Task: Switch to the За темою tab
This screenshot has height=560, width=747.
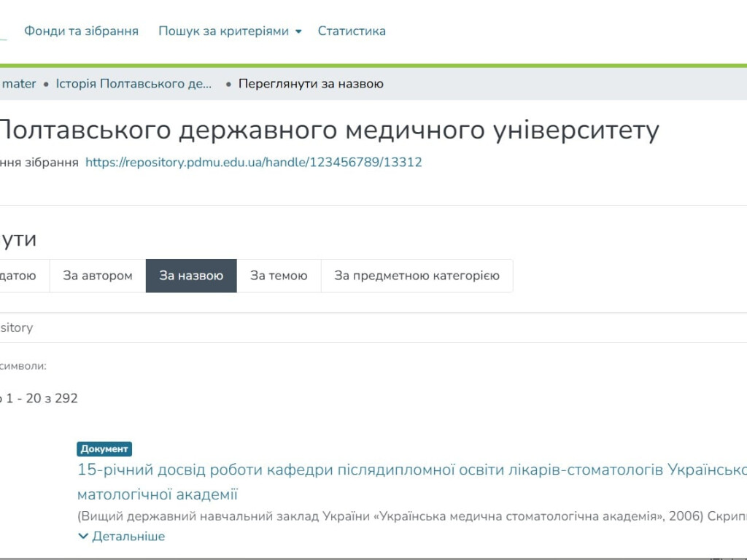Action: pos(279,276)
